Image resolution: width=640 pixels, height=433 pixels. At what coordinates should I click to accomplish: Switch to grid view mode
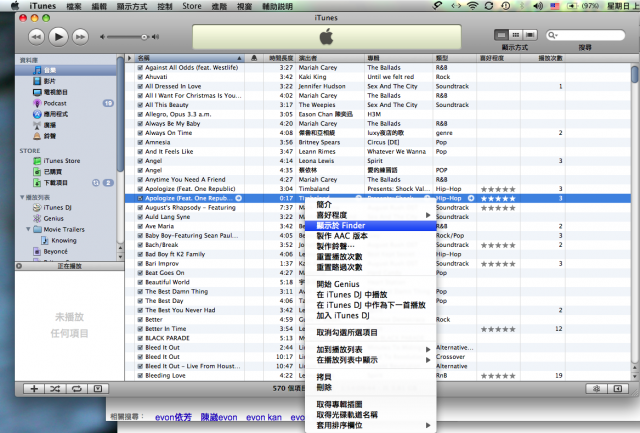pos(516,35)
